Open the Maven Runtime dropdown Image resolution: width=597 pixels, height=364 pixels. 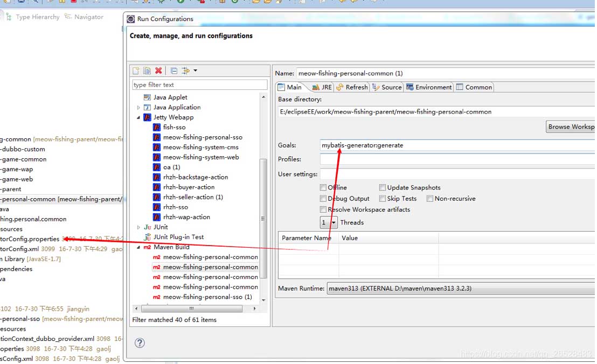pos(461,289)
